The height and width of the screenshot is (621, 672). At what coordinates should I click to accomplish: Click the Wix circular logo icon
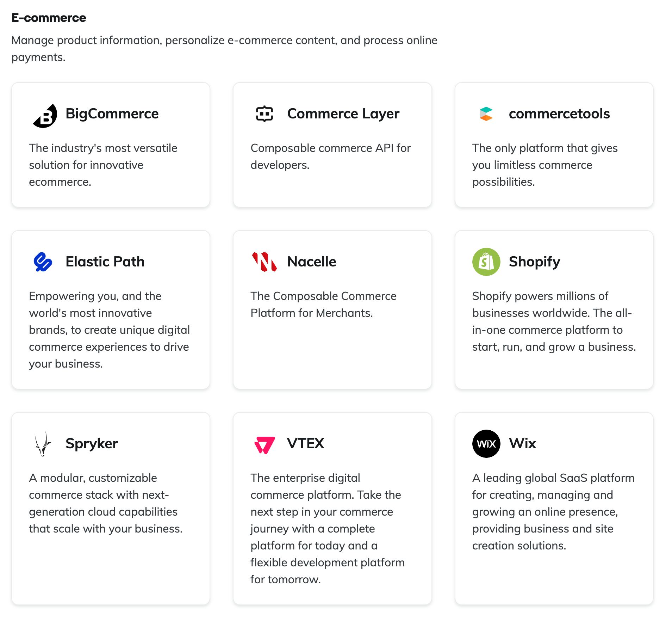(x=486, y=443)
